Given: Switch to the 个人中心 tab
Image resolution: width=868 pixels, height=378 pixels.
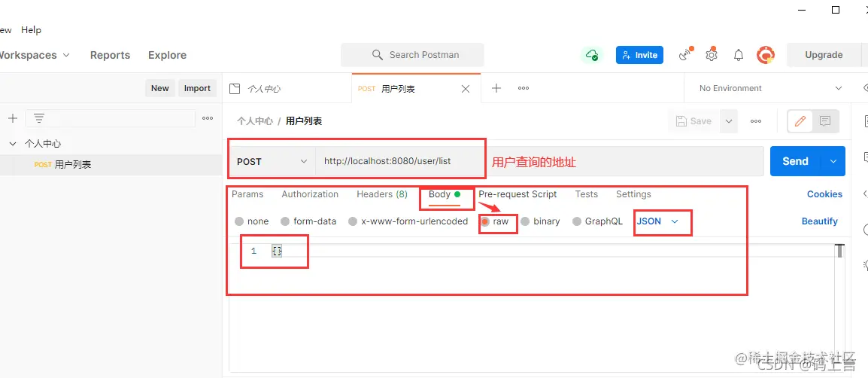Looking at the screenshot, I should 287,89.
